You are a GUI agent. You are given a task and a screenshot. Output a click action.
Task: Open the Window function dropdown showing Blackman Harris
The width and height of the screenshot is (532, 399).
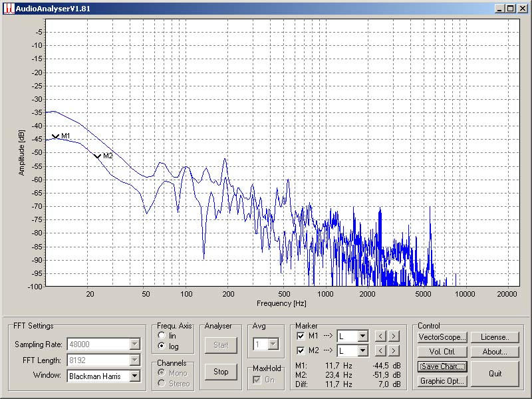[x=135, y=376]
